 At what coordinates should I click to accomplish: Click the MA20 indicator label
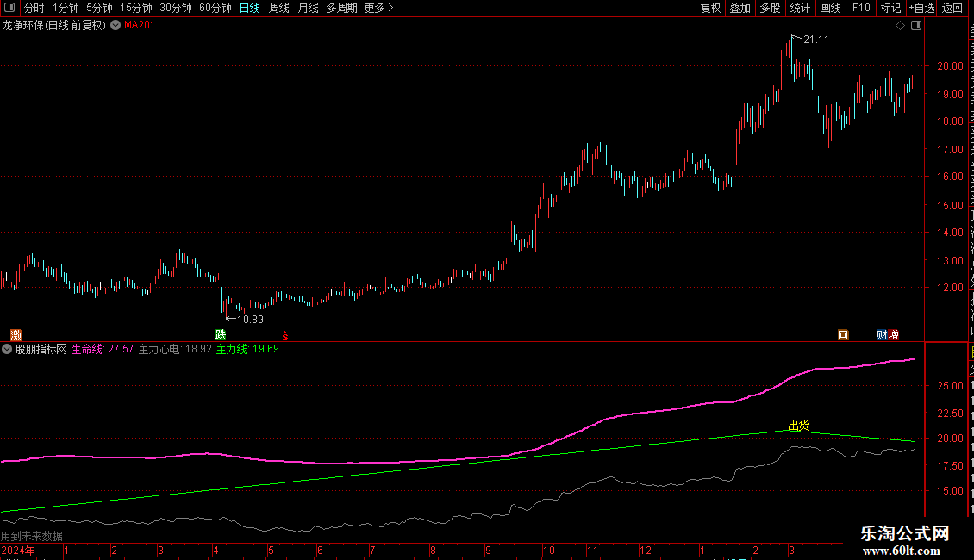click(138, 26)
